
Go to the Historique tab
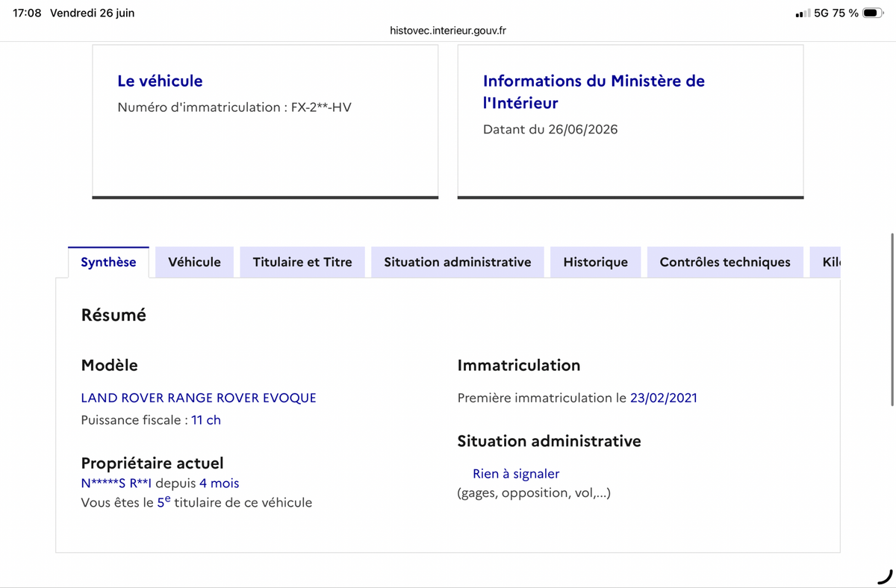point(596,262)
